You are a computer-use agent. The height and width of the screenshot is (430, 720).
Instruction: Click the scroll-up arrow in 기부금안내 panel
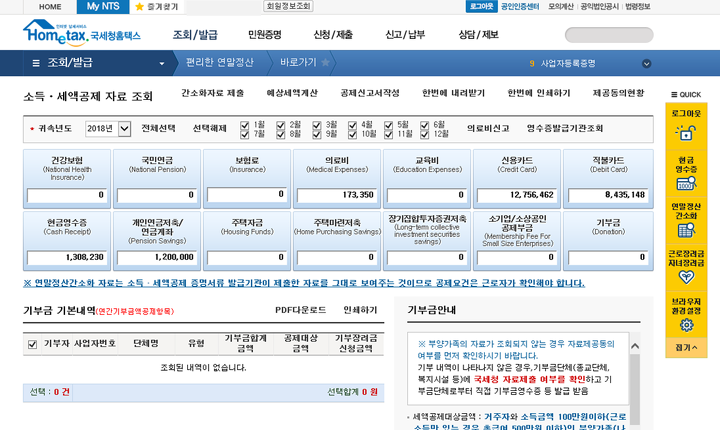(x=635, y=346)
